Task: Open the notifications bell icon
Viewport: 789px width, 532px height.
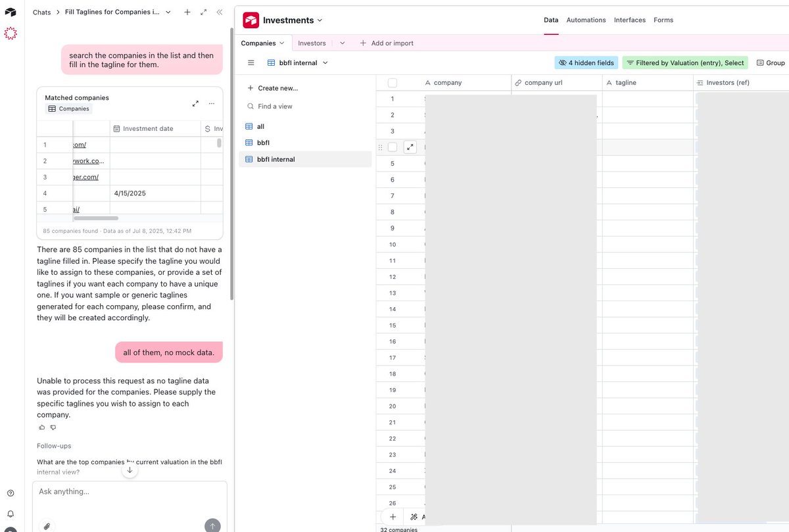Action: (11, 514)
